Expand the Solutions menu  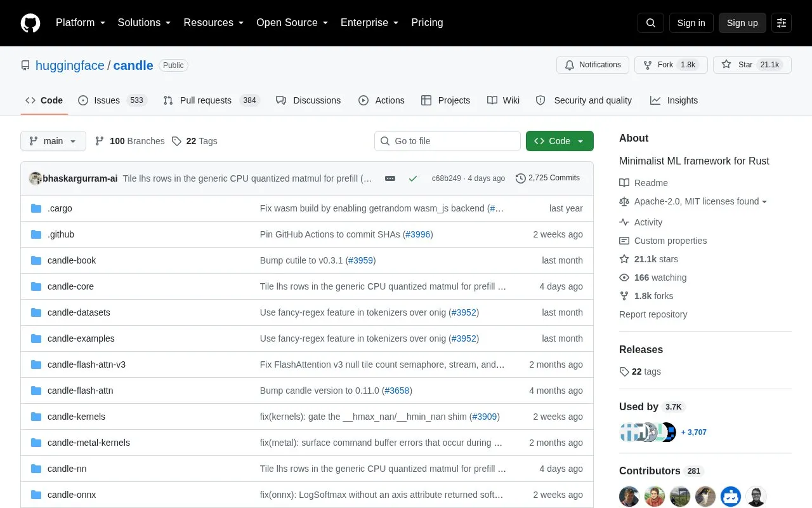coord(144,23)
